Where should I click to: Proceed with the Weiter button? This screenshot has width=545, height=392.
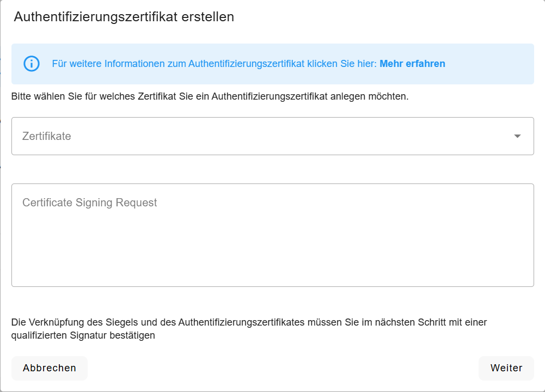click(x=506, y=368)
